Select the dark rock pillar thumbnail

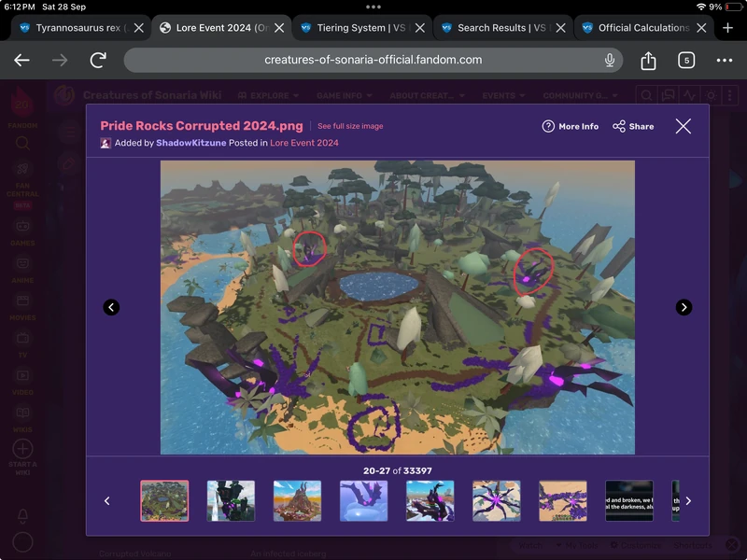tap(231, 501)
